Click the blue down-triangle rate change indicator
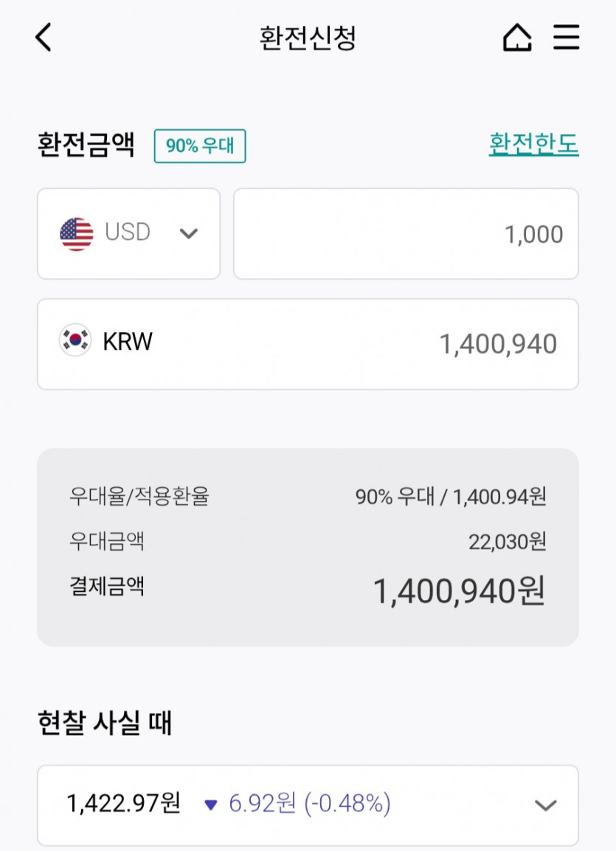Viewport: 616px width, 851px height. (211, 805)
